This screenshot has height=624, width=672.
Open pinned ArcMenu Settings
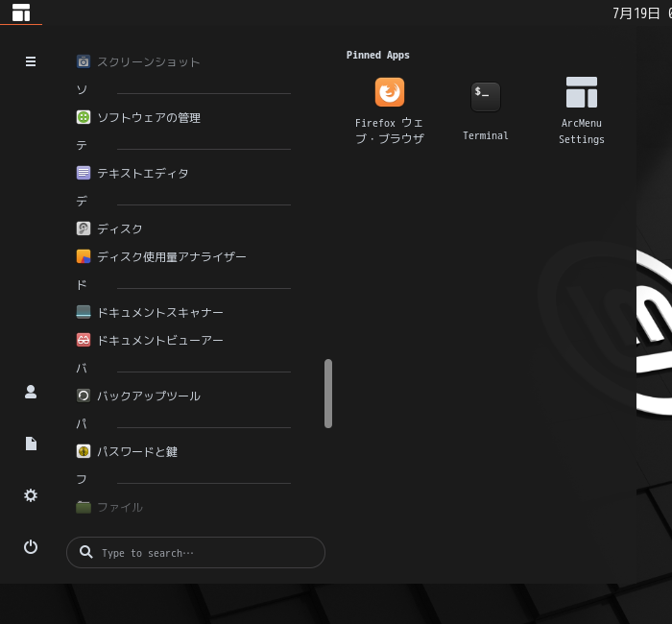pos(582,110)
